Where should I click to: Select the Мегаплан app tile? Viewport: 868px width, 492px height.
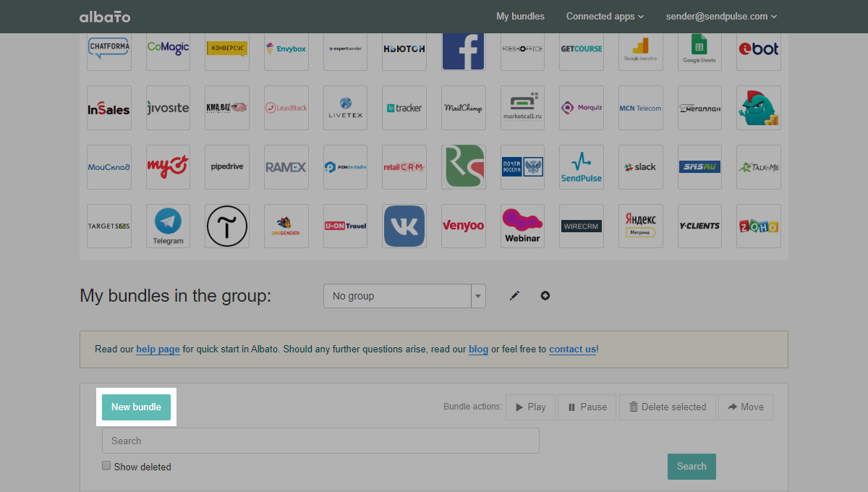point(699,108)
